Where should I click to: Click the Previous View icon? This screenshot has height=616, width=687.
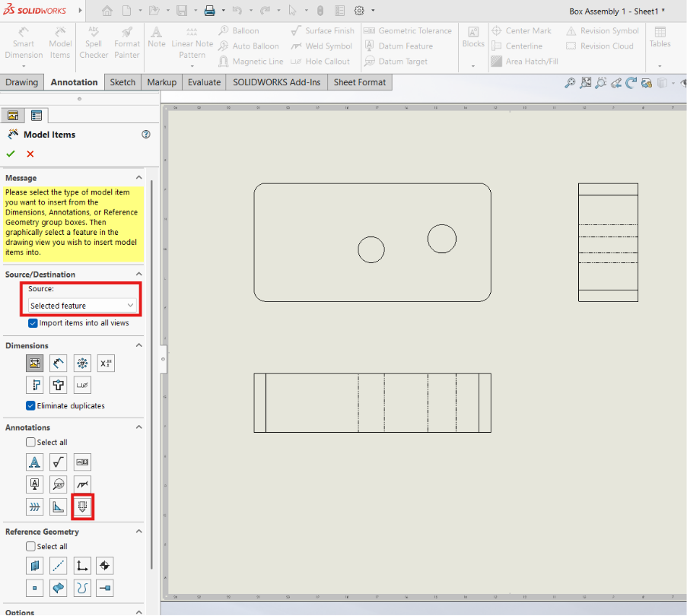pyautogui.click(x=616, y=83)
